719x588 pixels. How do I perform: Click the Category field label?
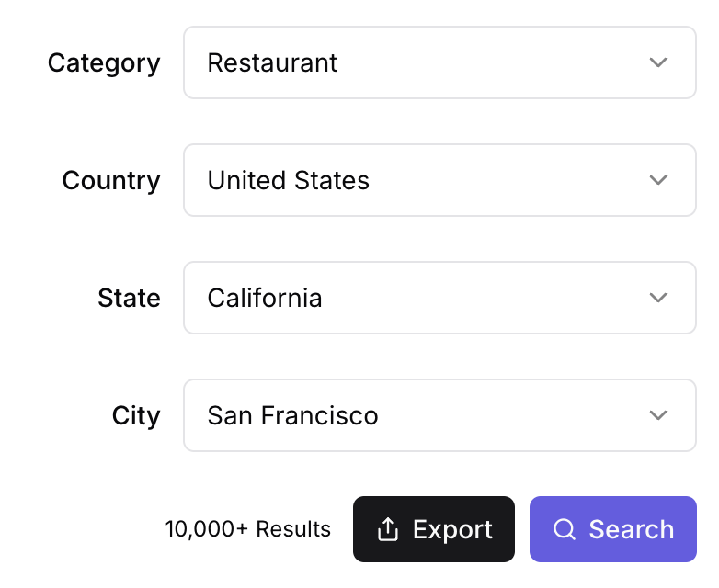point(104,62)
